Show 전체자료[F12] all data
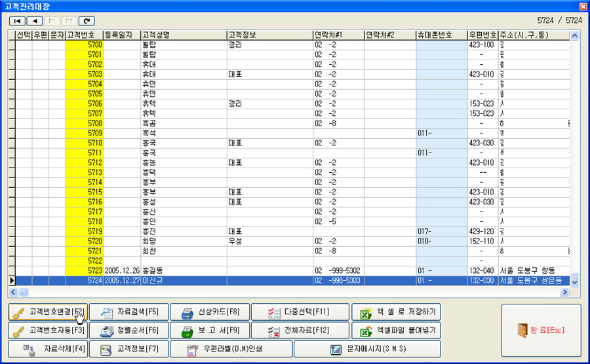The width and height of the screenshot is (590, 364). [x=300, y=331]
